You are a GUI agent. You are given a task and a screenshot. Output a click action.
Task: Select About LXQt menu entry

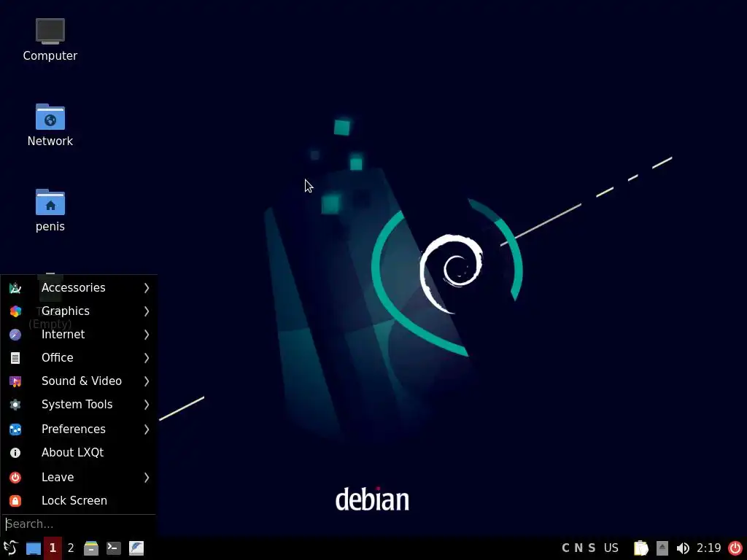79,452
